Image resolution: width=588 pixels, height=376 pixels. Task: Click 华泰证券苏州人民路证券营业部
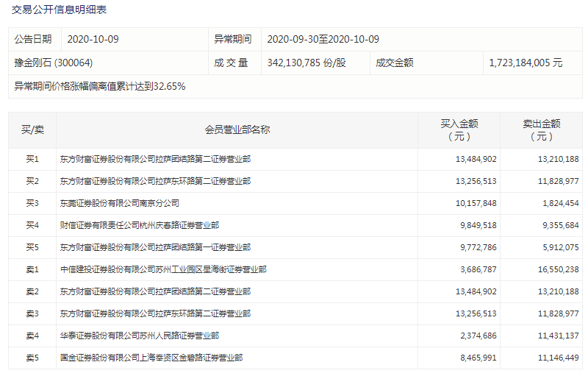pos(140,336)
